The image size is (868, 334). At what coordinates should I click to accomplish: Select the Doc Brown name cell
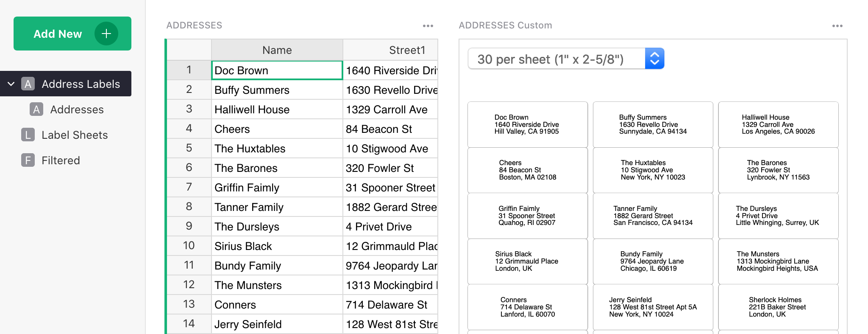click(x=277, y=70)
